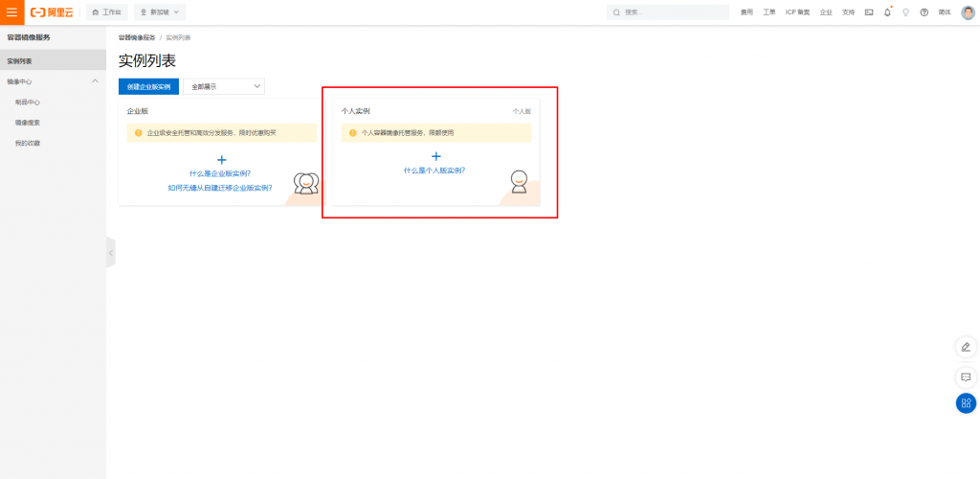Click the personal user illustration icon
This screenshot has height=479, width=980.
(x=519, y=182)
